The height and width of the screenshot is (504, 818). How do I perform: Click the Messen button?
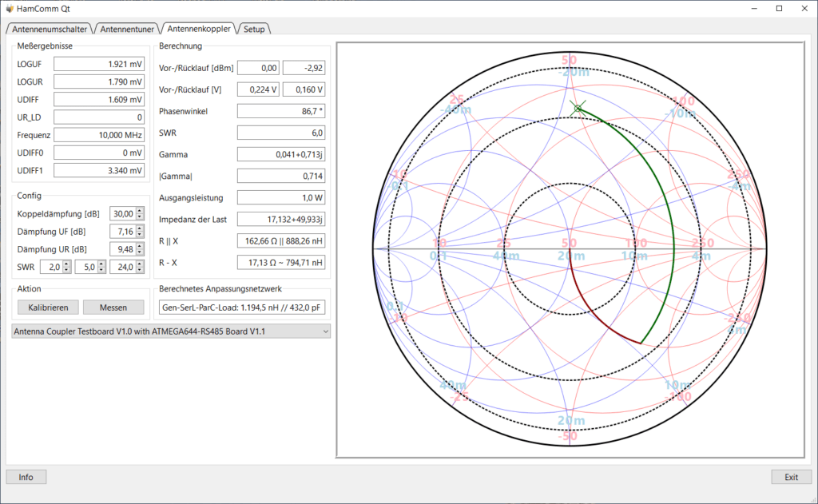tap(113, 308)
